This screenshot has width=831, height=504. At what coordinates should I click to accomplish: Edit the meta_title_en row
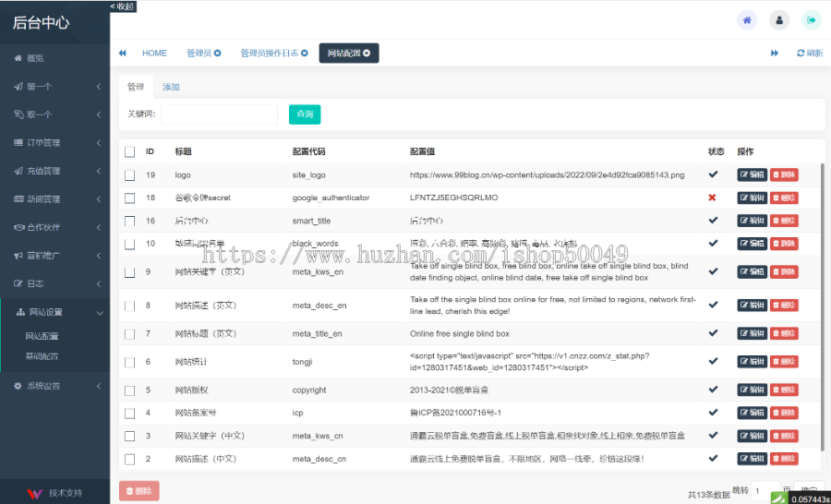coord(752,333)
